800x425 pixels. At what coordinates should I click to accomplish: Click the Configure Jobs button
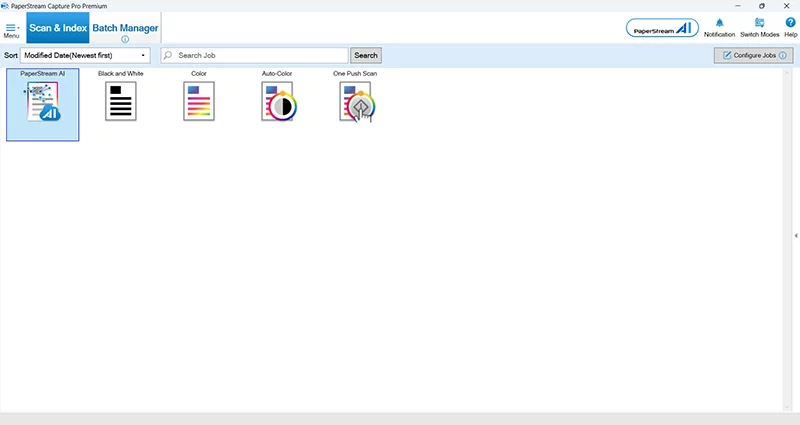tap(748, 56)
